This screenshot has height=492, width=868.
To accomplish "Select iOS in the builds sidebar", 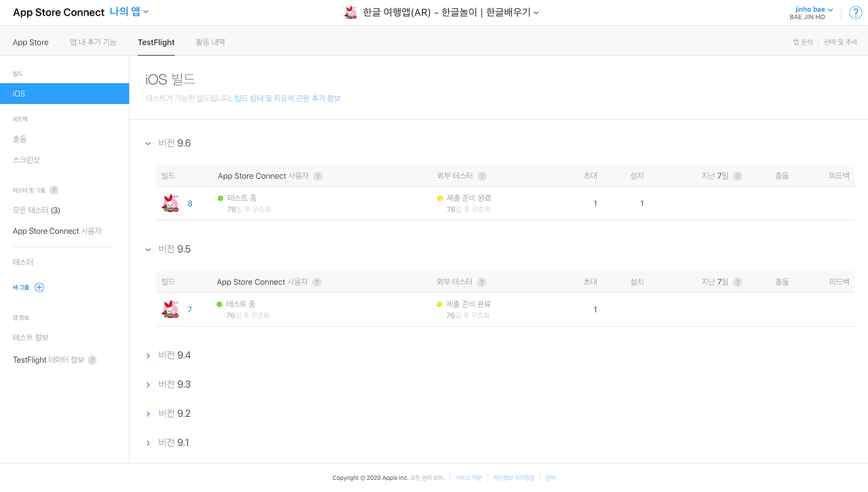I will coord(64,94).
